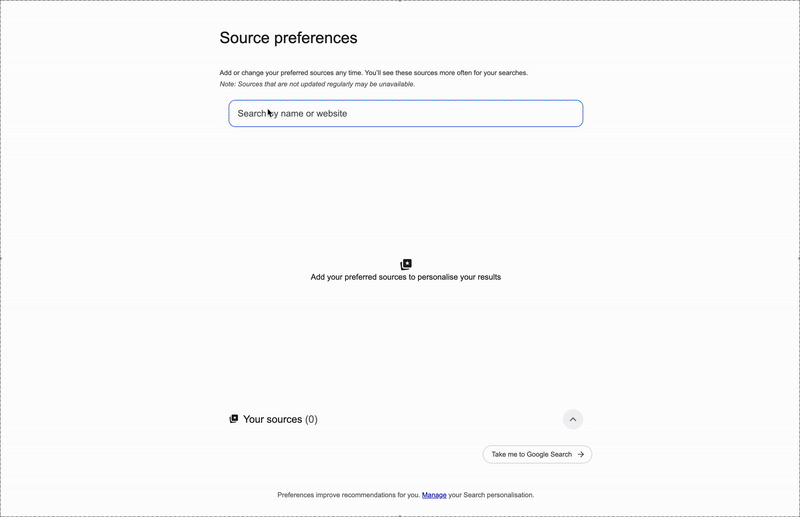Viewport: 800px width, 517px height.
Task: Open the Manage link in the footer
Action: click(434, 495)
